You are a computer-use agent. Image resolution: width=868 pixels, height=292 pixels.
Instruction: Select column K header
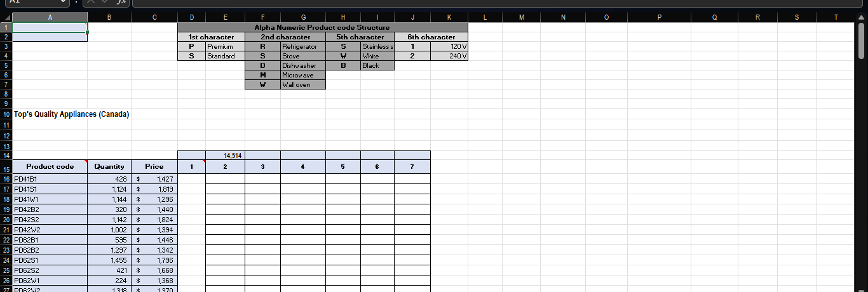(x=449, y=17)
